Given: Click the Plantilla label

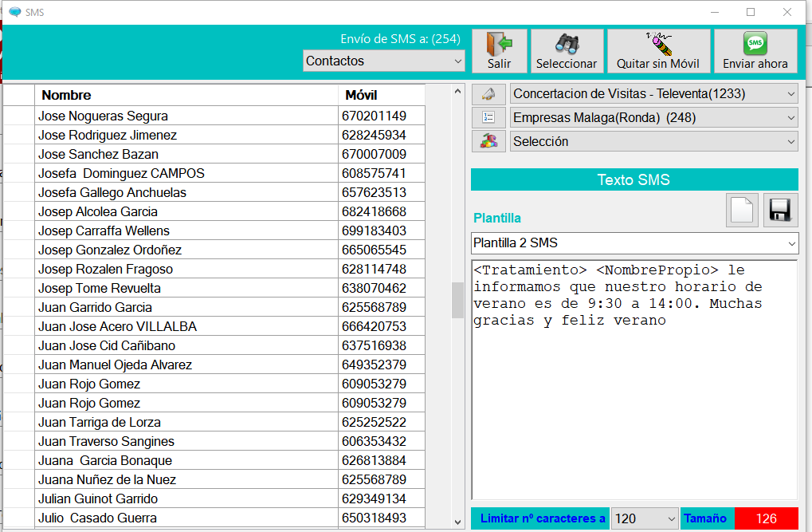Looking at the screenshot, I should (x=497, y=218).
